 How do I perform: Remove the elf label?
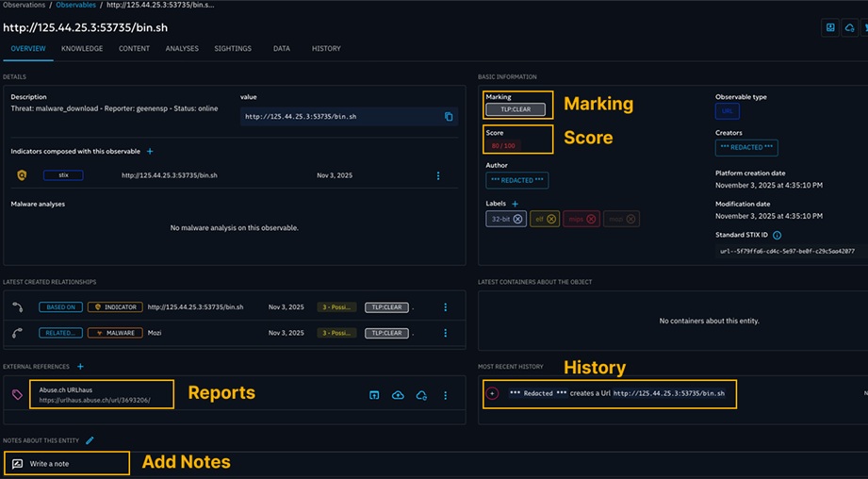[551, 219]
